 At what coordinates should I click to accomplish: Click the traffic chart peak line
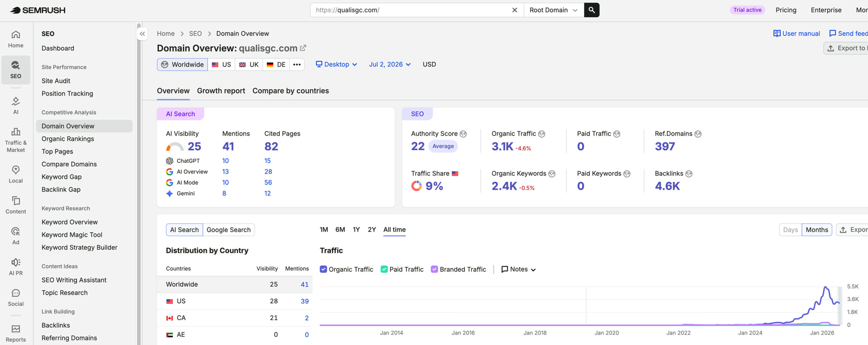pyautogui.click(x=825, y=288)
